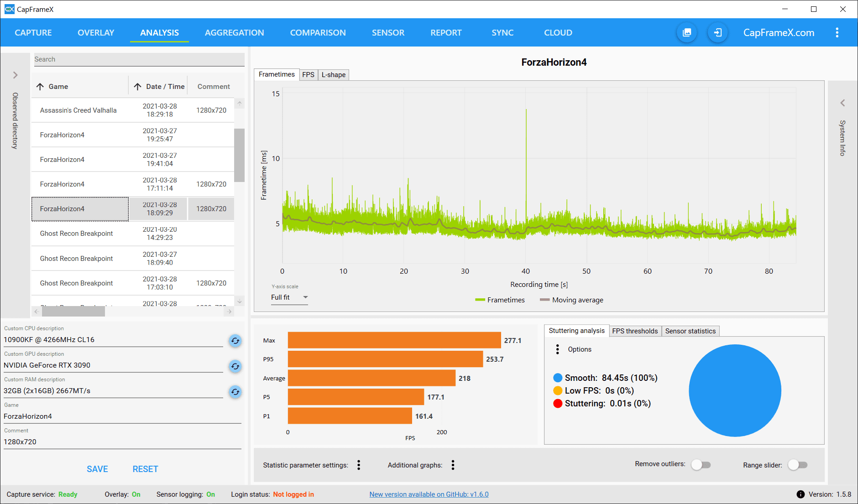The width and height of the screenshot is (858, 504).
Task: Open the SYNC tab
Action: pos(502,33)
